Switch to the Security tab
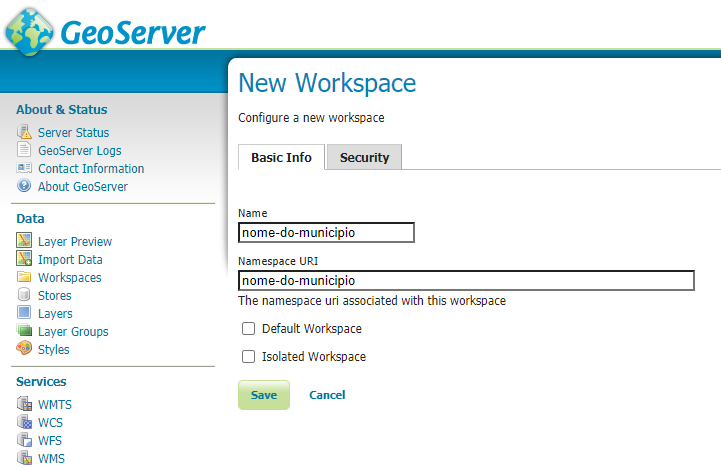This screenshot has height=470, width=721. (364, 158)
